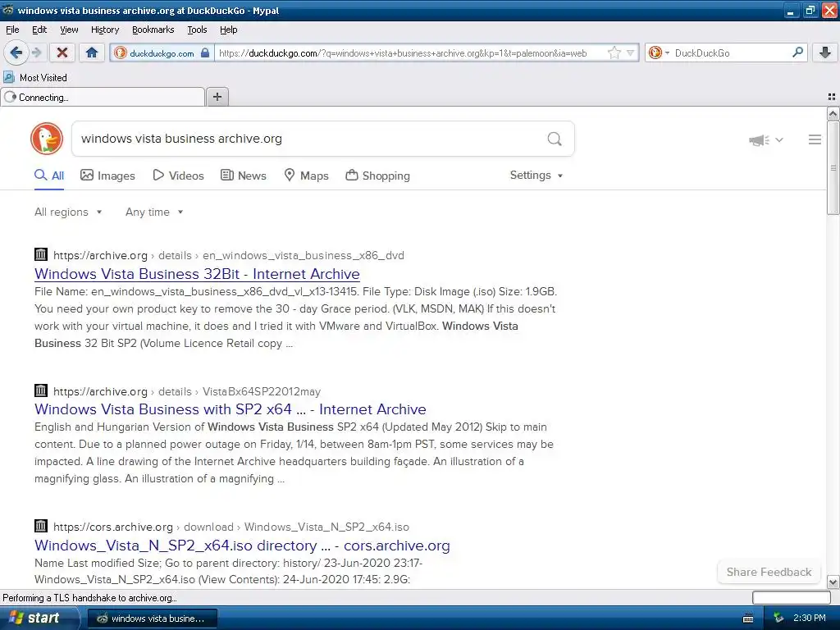Click the duckduckgo.com site identity label
Image resolution: width=840 pixels, height=630 pixels.
pos(162,53)
